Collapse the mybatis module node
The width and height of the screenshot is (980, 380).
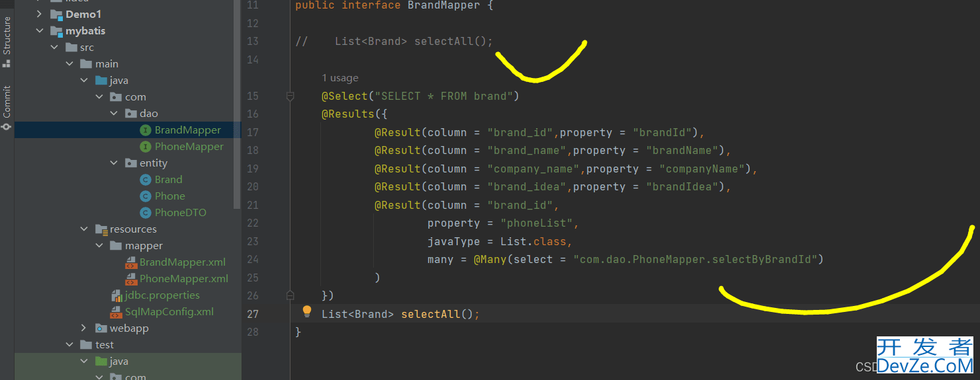(40, 31)
